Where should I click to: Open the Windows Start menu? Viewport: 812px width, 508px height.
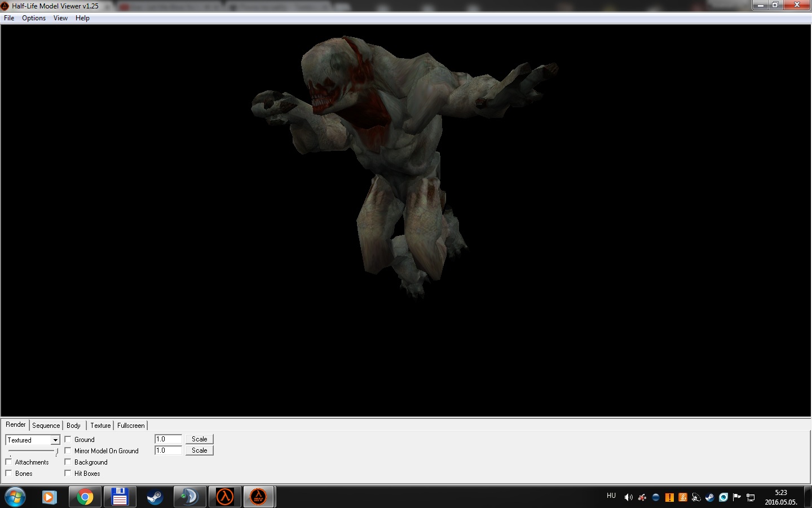[15, 497]
